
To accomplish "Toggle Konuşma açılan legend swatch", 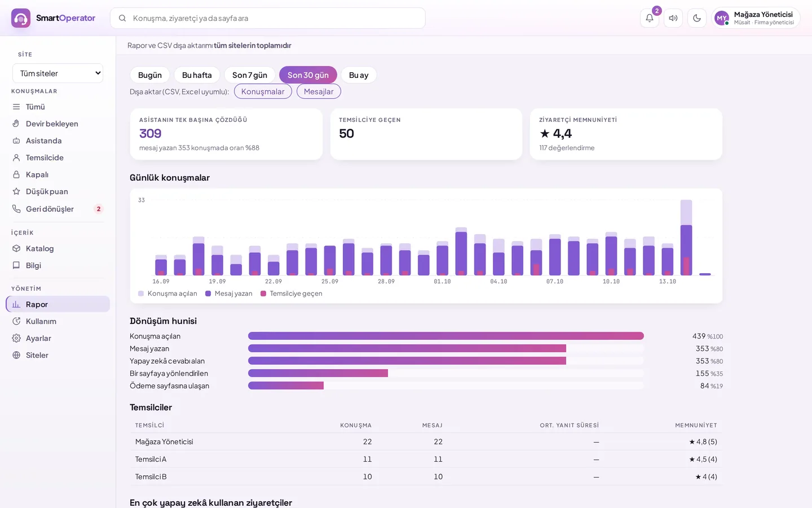I will tap(141, 294).
